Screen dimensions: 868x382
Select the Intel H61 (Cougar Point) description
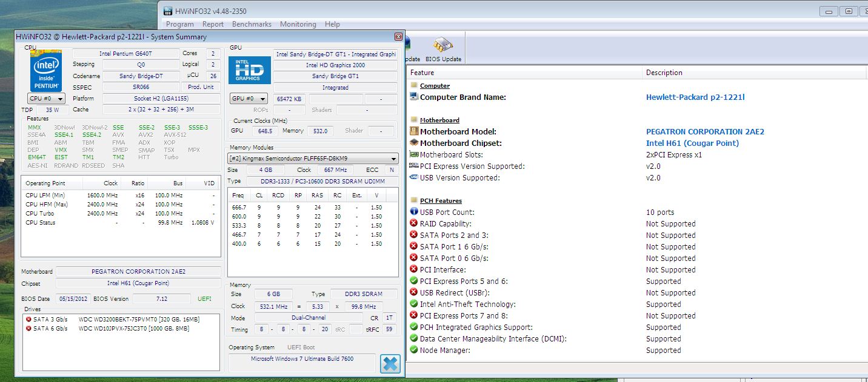(x=692, y=143)
